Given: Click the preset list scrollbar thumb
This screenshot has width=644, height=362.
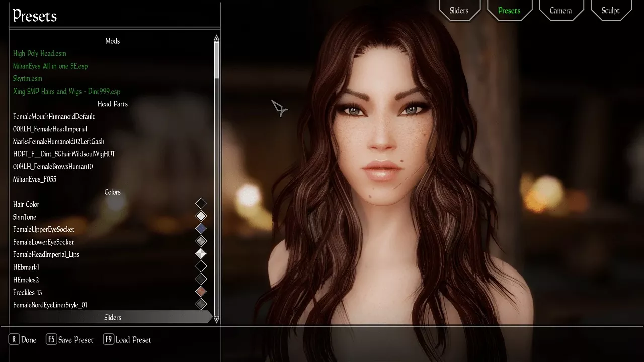Looking at the screenshot, I should pos(217,60).
